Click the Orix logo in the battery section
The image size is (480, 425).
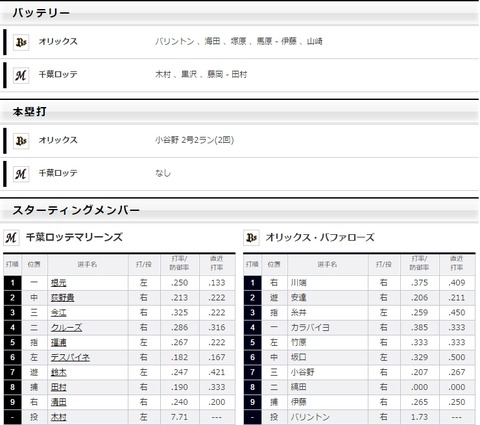21,42
